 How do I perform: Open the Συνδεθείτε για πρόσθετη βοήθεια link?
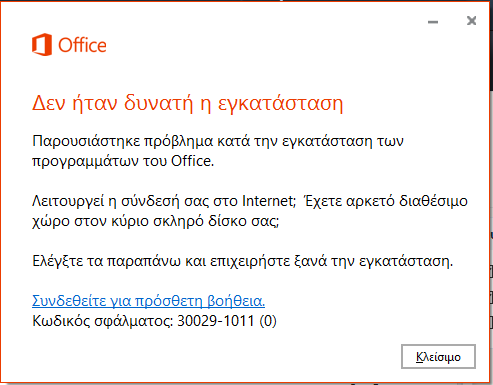[148, 301]
